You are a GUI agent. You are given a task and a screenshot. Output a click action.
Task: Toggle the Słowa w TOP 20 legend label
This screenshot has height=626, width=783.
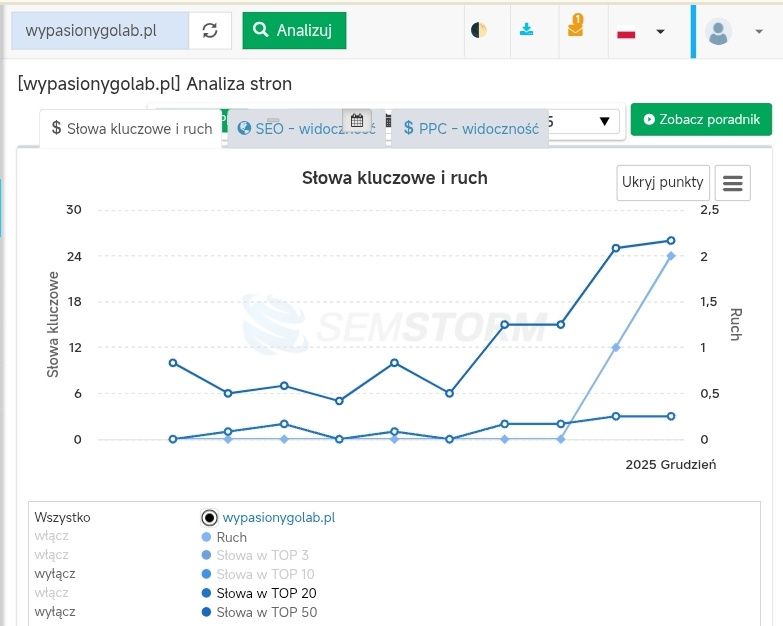[x=266, y=593]
